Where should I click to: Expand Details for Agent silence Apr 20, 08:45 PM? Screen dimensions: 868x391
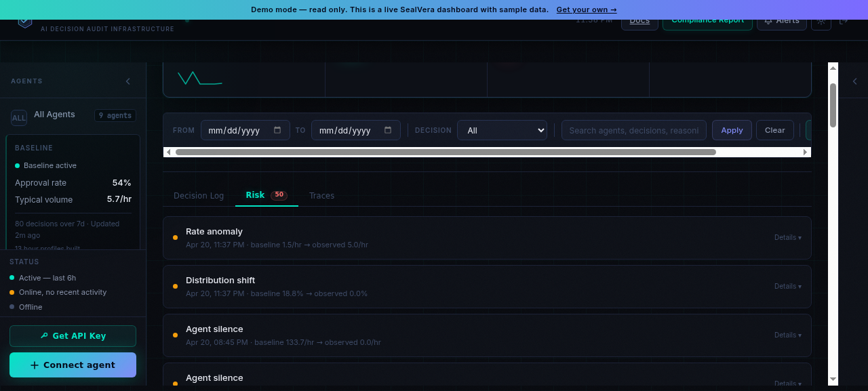point(788,335)
